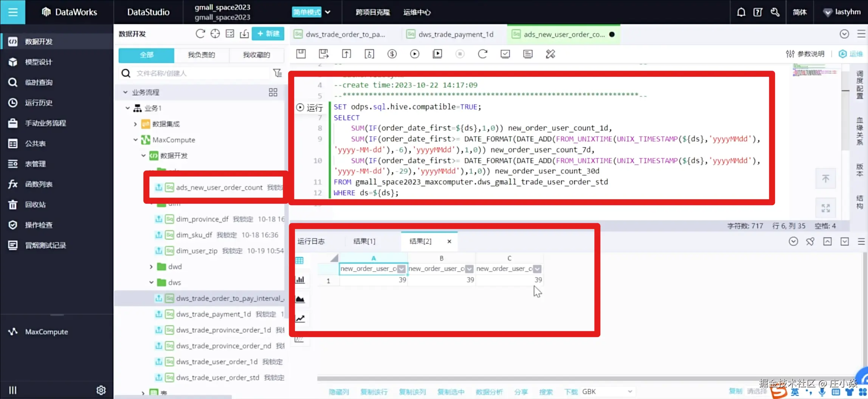Click the submit (upload arrow) toolbar icon
The width and height of the screenshot is (868, 399).
click(x=346, y=54)
